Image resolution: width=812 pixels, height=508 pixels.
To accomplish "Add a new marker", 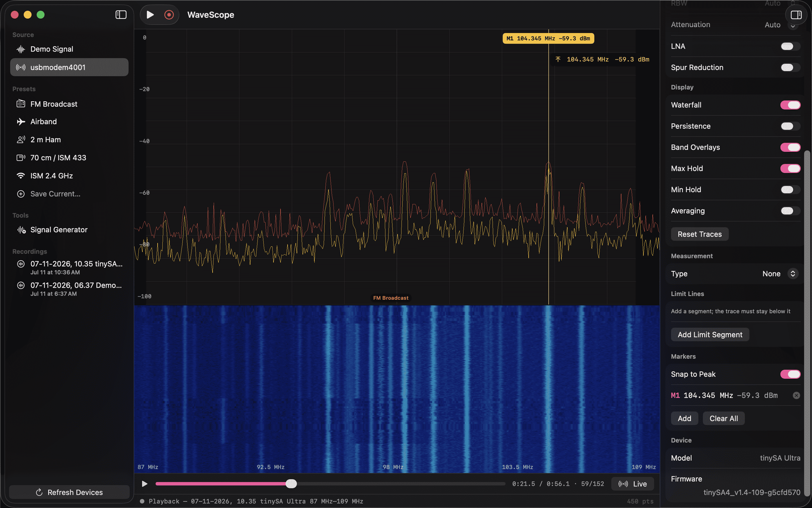I will (x=684, y=418).
